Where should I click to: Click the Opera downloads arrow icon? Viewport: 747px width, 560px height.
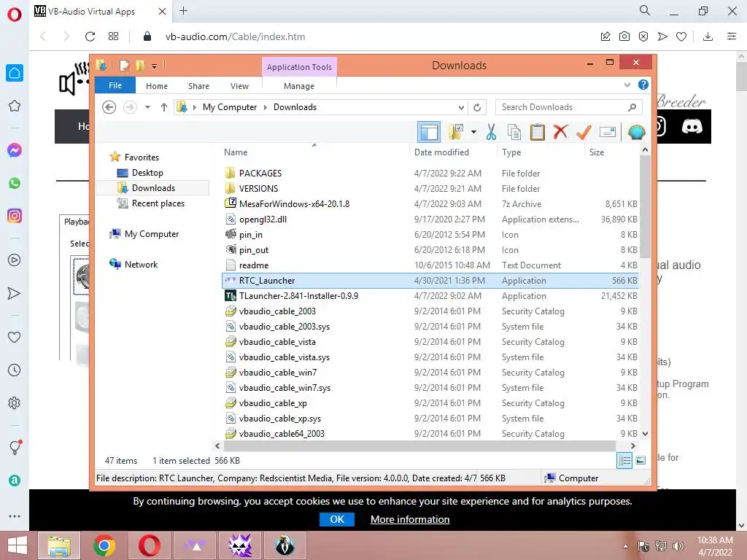(x=708, y=36)
